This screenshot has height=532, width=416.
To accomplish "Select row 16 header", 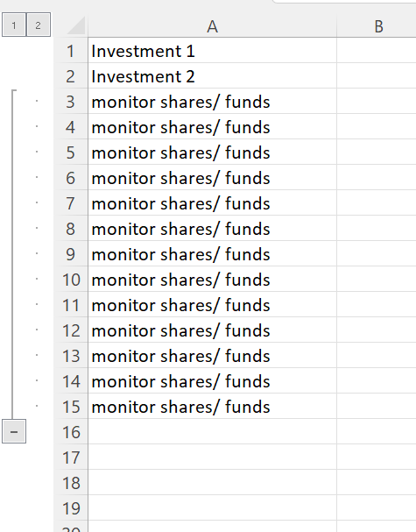I will click(71, 431).
